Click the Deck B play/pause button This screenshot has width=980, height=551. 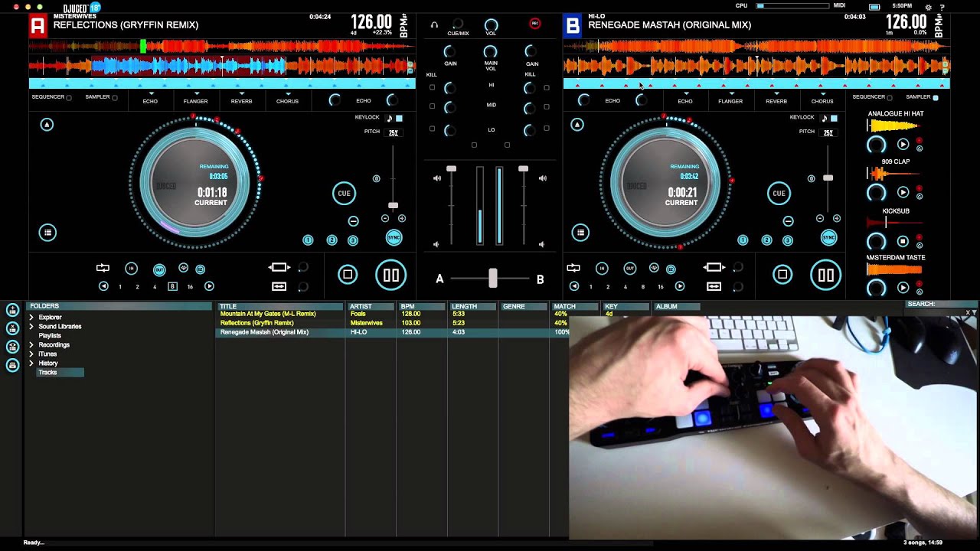(x=825, y=275)
